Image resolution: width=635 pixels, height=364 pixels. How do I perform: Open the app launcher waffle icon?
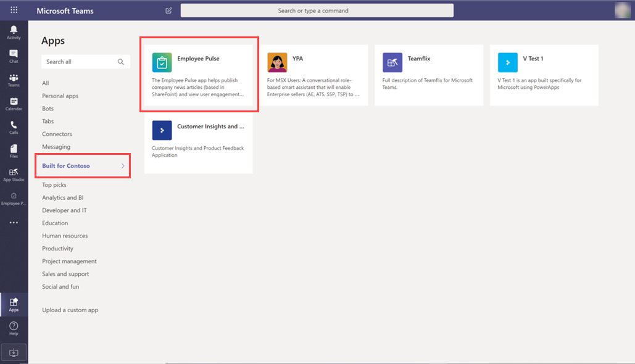tap(14, 10)
